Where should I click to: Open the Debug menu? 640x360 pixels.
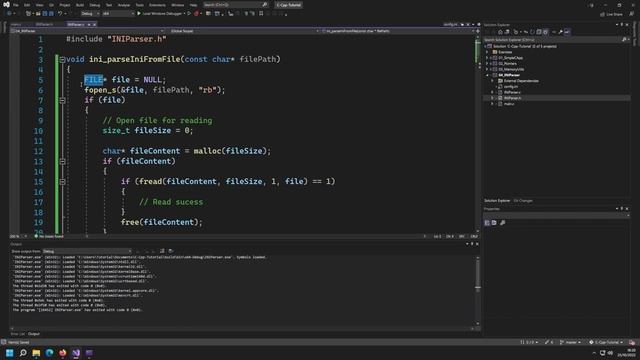coord(95,5)
